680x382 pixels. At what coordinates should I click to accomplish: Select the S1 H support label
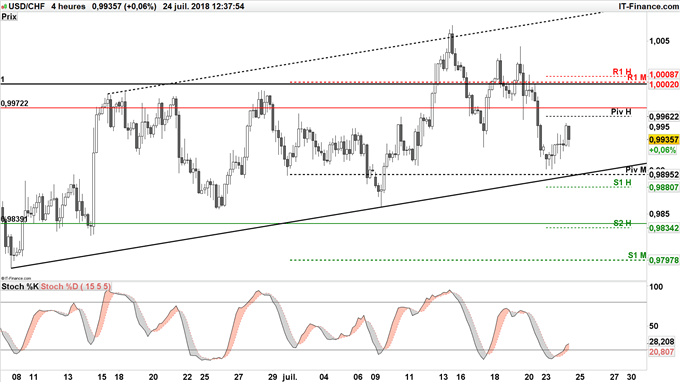[622, 183]
